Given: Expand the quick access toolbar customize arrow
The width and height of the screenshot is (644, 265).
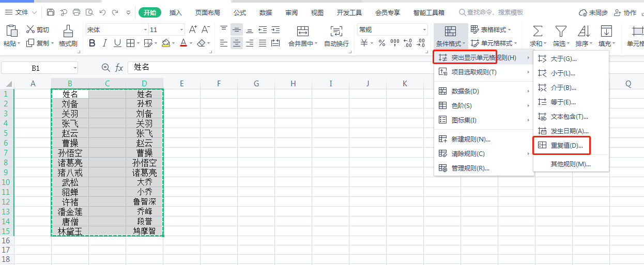Looking at the screenshot, I should 129,12.
